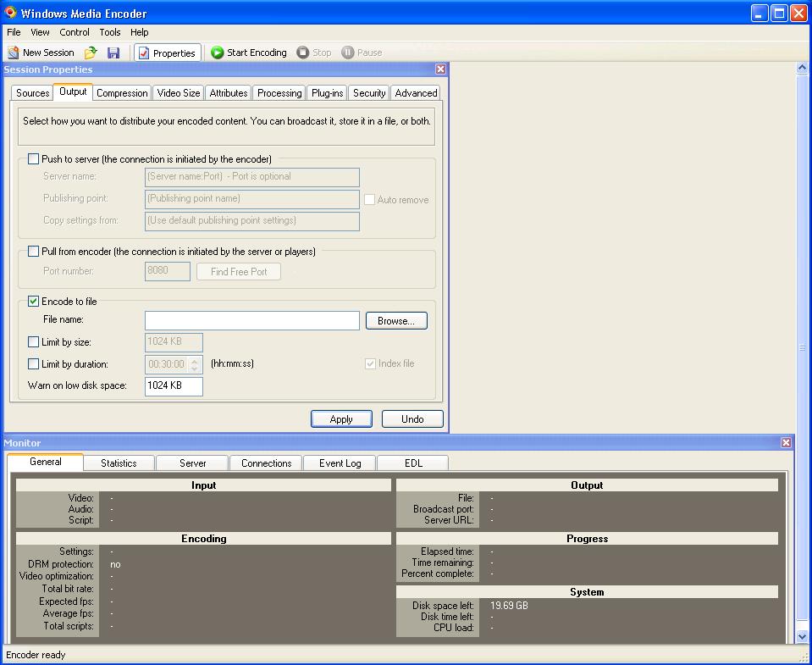Toggle the Auto remove checkbox
Image resolution: width=812 pixels, height=665 pixels.
[x=369, y=199]
